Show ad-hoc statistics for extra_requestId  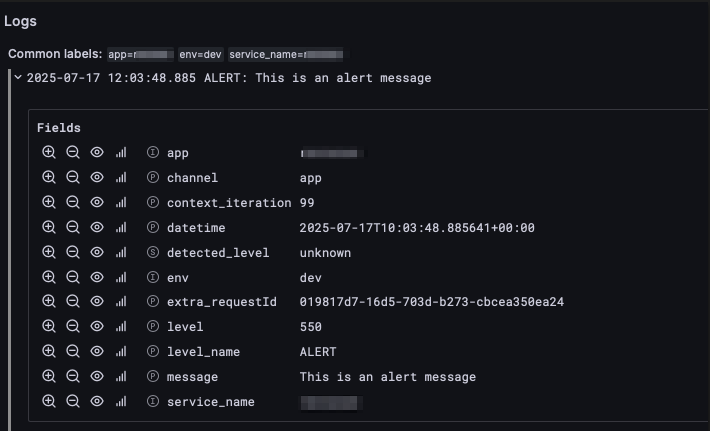[121, 302]
